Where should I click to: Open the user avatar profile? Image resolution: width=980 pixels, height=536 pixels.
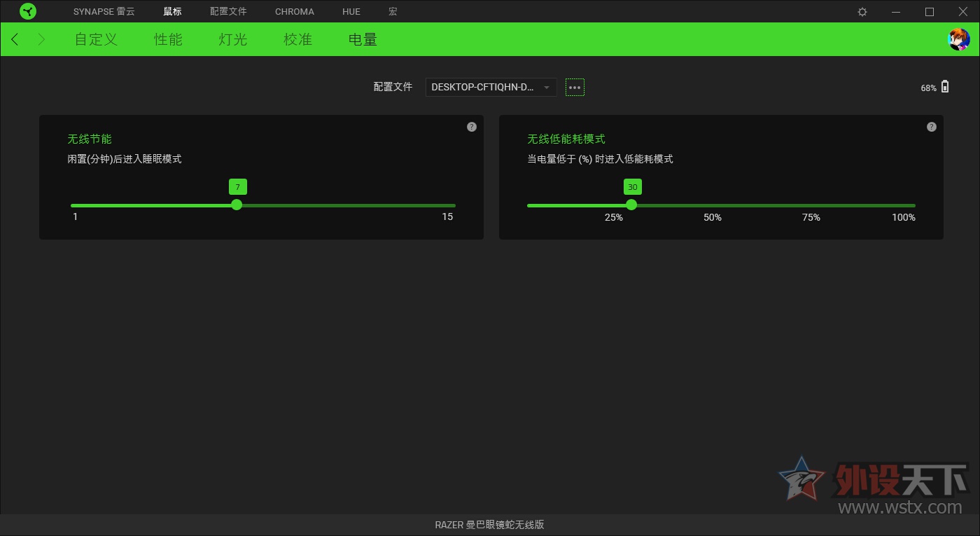tap(958, 39)
